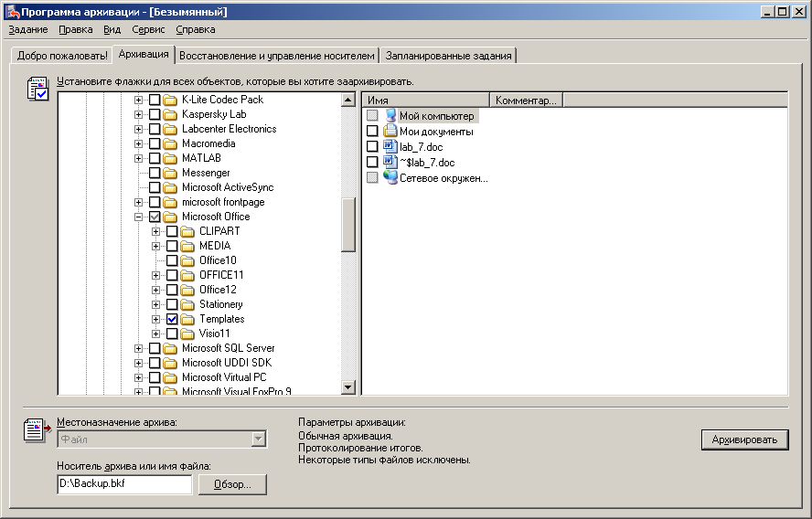812x519 pixels.
Task: Click the Office12 folder icon
Action: pos(187,290)
